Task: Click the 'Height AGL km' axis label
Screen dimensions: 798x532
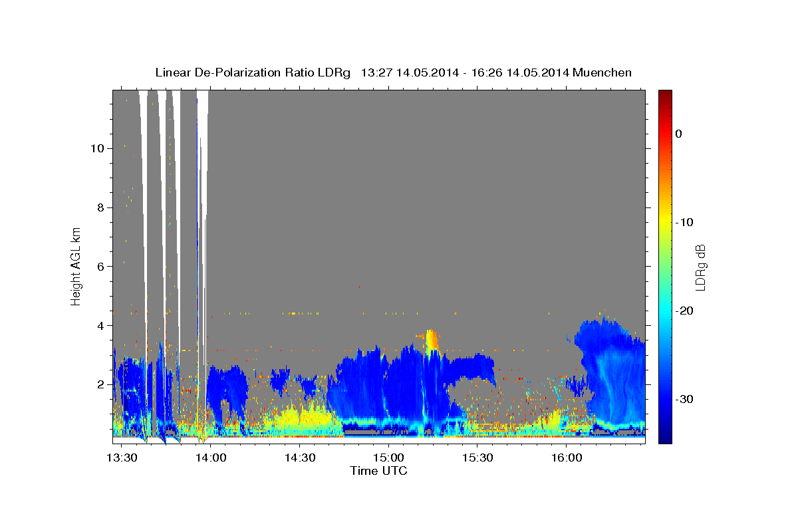Action: (76, 266)
